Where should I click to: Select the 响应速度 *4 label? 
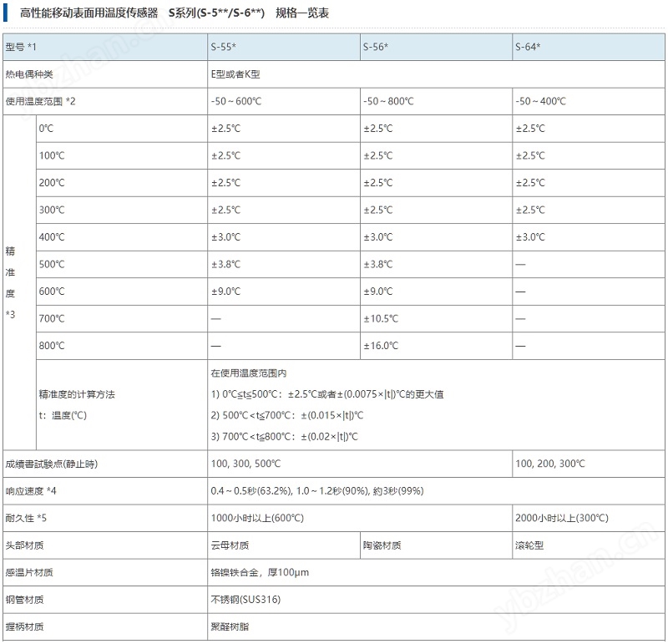click(31, 491)
